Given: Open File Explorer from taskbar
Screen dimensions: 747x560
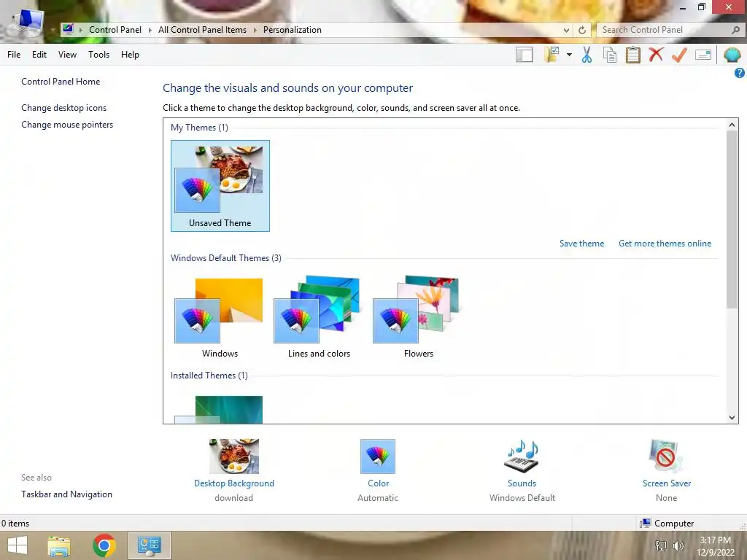Looking at the screenshot, I should point(59,545).
